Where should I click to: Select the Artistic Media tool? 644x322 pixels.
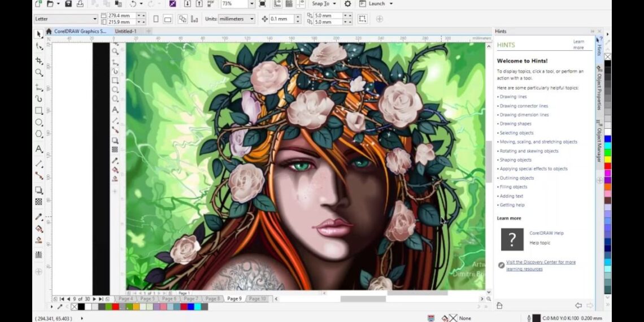39,98
